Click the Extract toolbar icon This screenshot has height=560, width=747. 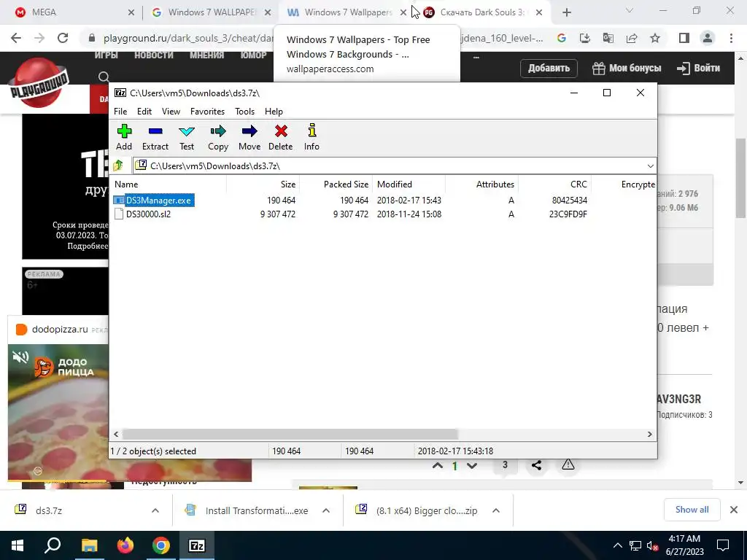point(155,138)
